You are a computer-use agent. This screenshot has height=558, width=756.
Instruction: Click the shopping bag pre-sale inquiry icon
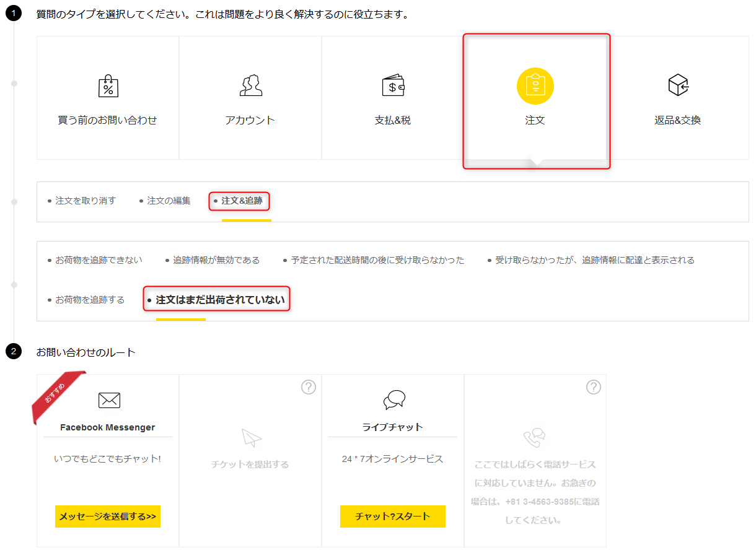(108, 86)
